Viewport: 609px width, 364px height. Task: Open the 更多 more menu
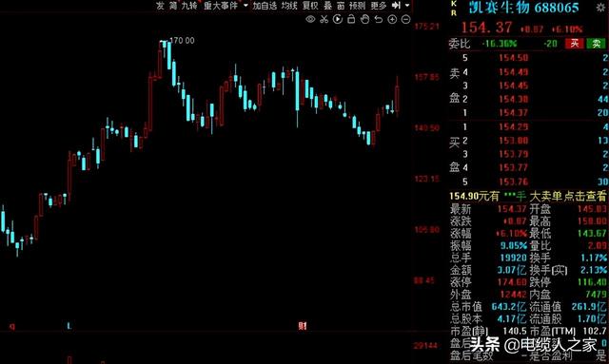[379, 6]
